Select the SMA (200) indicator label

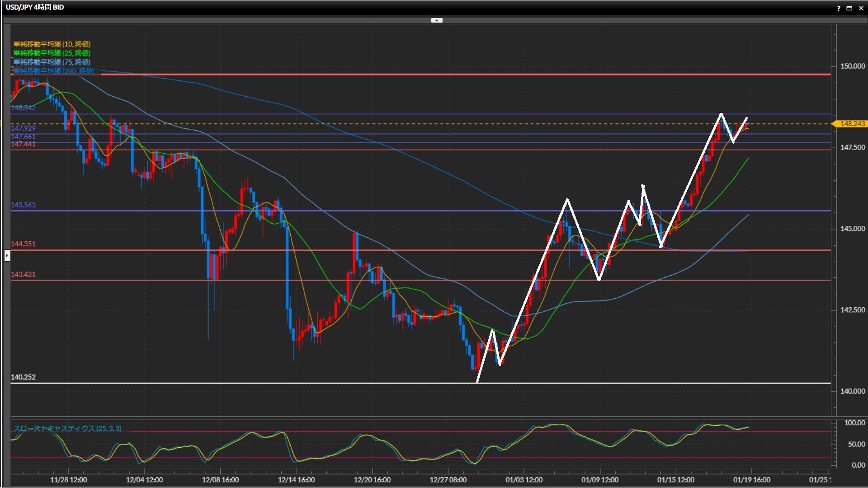tap(53, 71)
